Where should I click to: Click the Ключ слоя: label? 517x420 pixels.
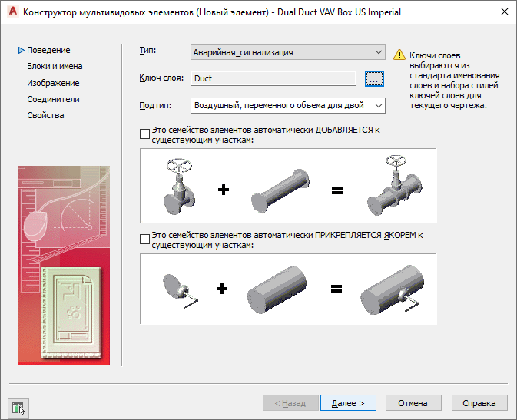coord(161,78)
